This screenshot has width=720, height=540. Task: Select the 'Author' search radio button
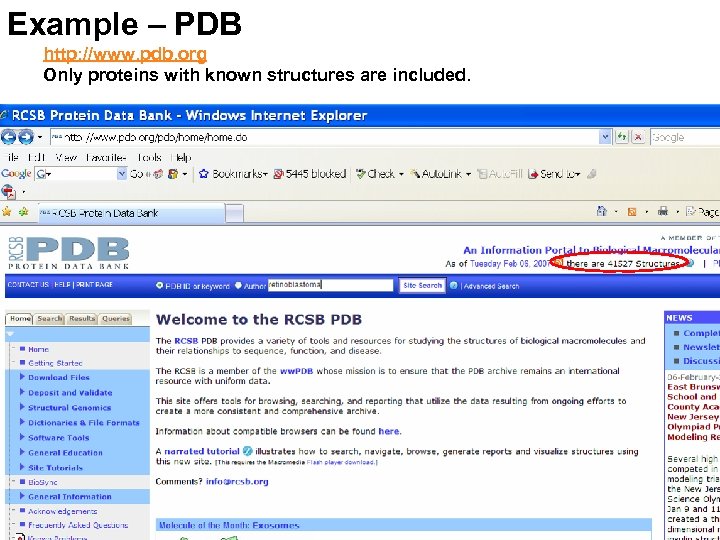(x=238, y=286)
